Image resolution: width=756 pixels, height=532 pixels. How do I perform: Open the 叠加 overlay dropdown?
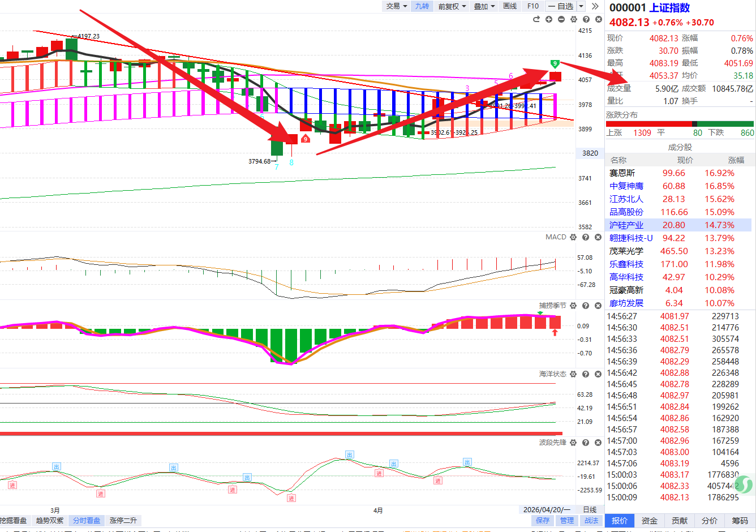(484, 6)
